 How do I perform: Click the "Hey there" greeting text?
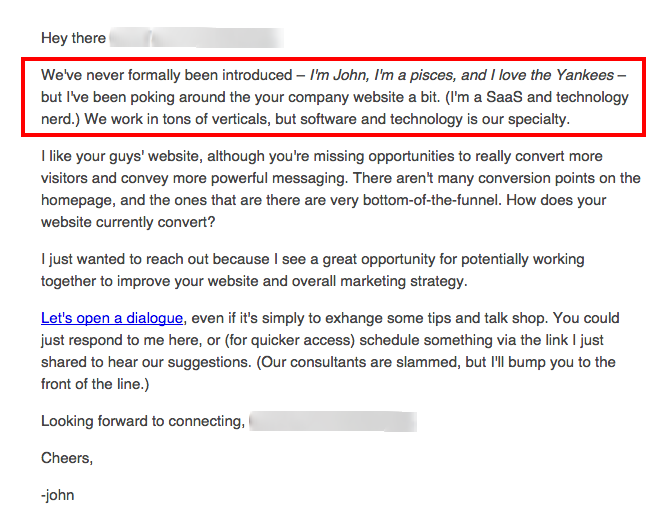73,38
